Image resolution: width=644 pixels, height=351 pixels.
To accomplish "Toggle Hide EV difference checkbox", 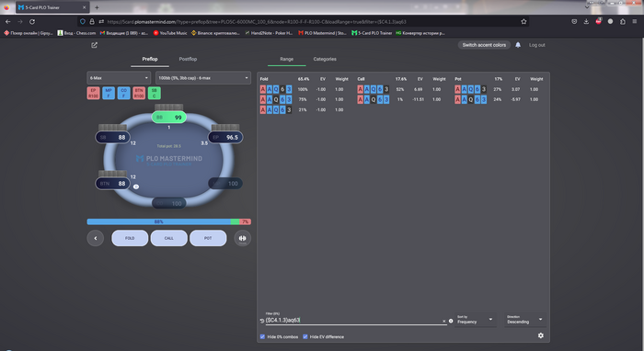I will (x=305, y=336).
